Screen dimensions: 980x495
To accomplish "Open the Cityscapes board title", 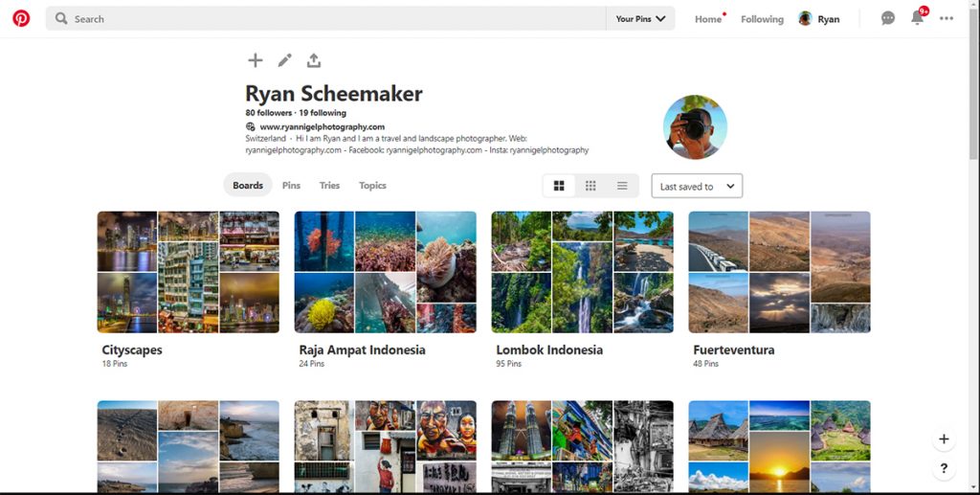I will pyautogui.click(x=132, y=350).
